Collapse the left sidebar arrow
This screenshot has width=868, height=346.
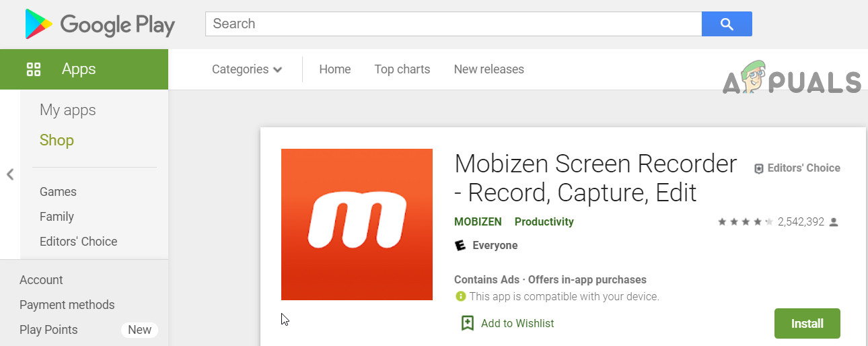tap(10, 174)
